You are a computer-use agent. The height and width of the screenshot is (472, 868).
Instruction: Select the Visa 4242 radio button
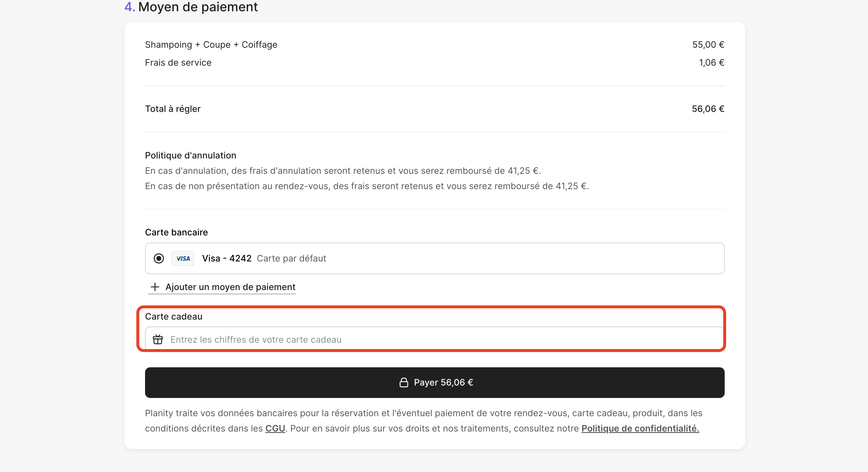pos(159,258)
